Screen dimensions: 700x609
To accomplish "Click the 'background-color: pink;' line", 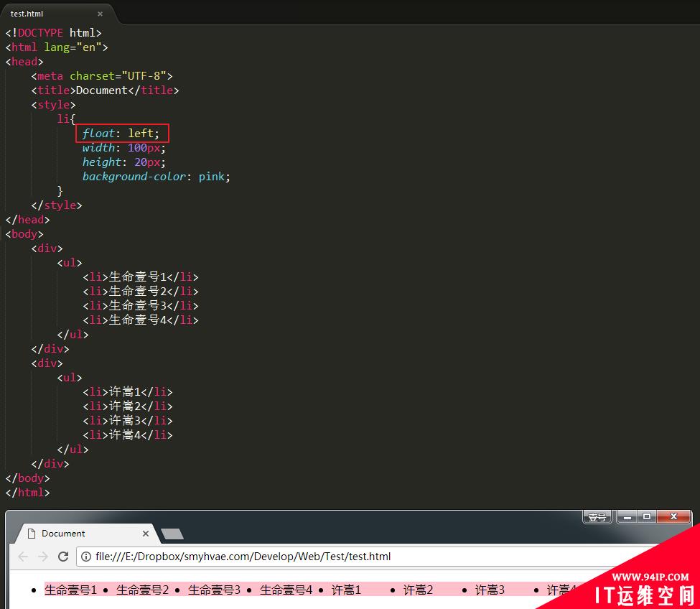I will tap(157, 177).
